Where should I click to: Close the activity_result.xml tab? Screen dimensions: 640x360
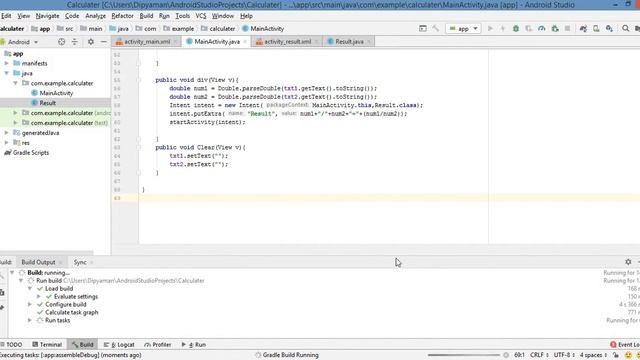[316, 42]
